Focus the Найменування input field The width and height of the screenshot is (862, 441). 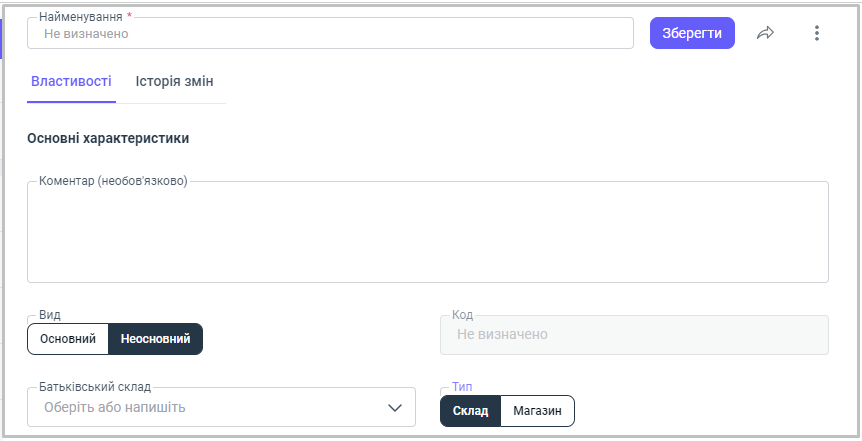[x=330, y=33]
